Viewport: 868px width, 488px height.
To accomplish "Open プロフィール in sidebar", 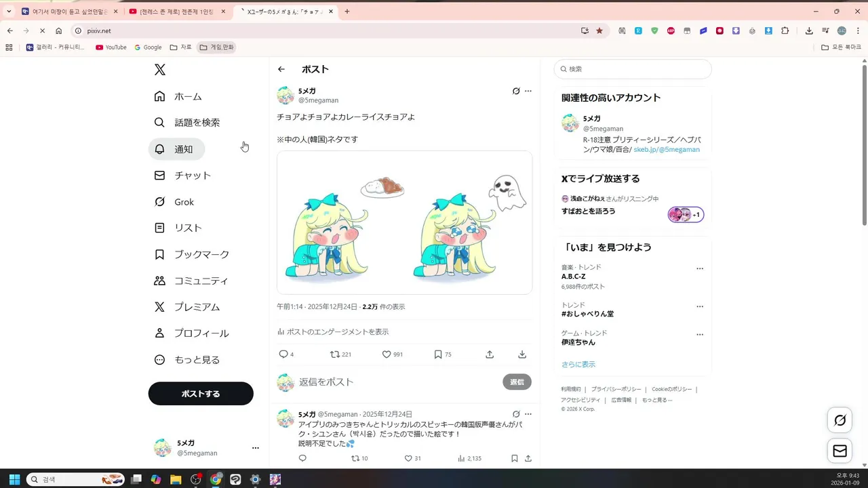I will 192,333.
